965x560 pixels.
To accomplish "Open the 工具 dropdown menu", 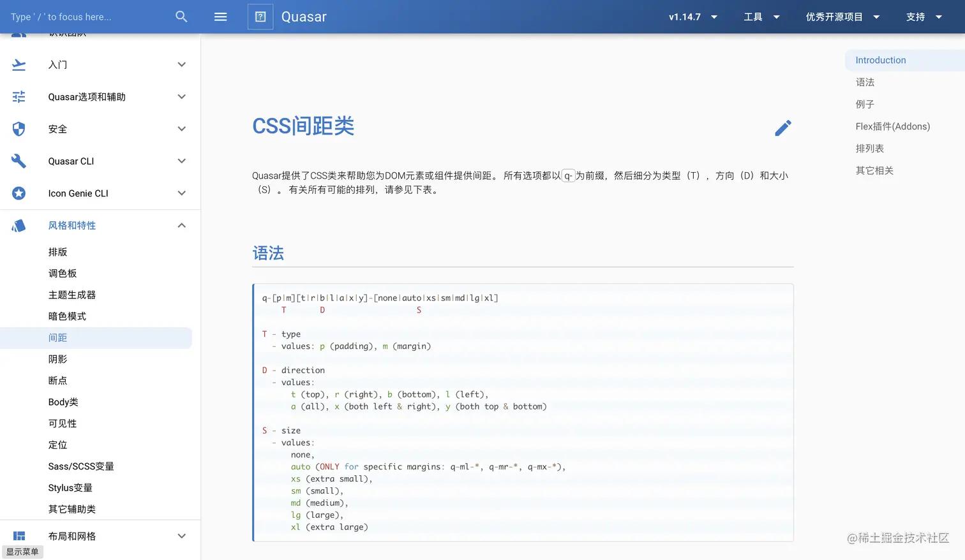I will [762, 17].
